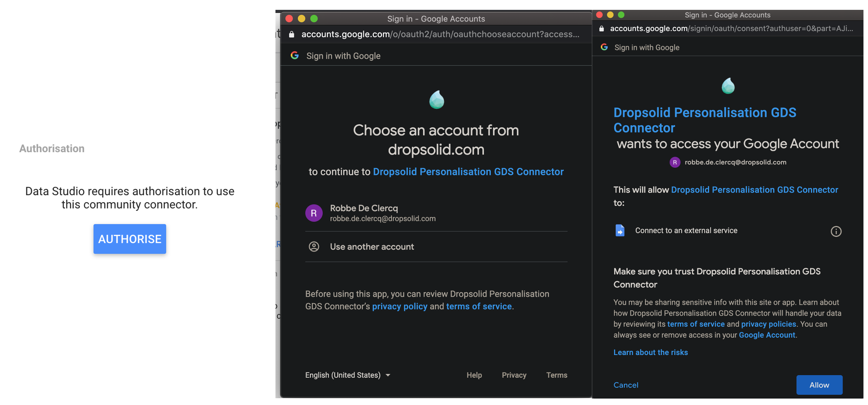Screen dimensions: 868x405
Task: Click the Connector link after 'to continue to'
Action: 468,172
